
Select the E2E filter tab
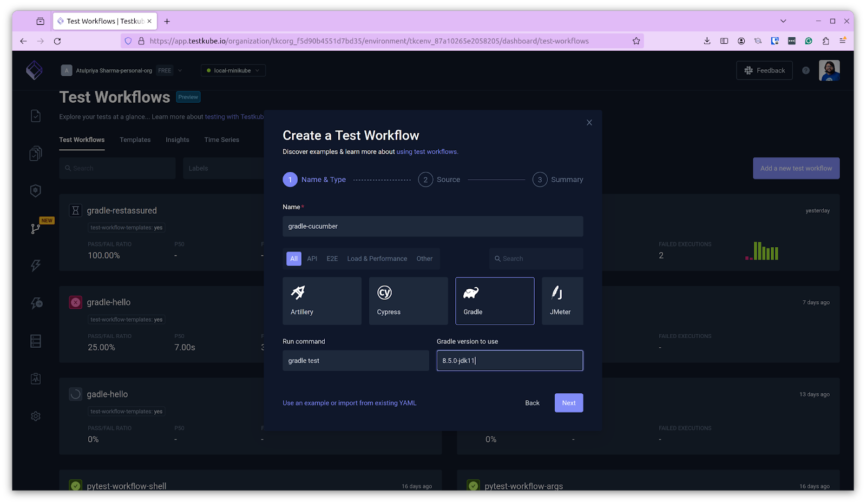[332, 258]
